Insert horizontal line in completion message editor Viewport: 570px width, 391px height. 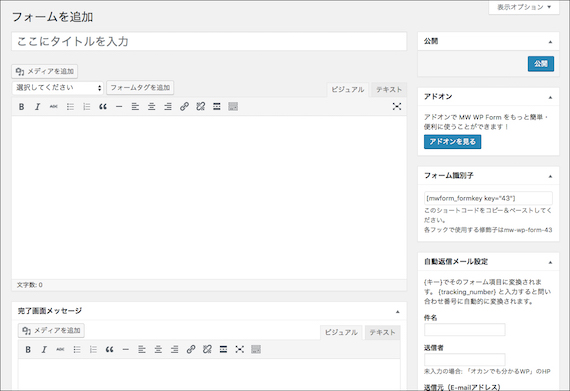(125, 350)
